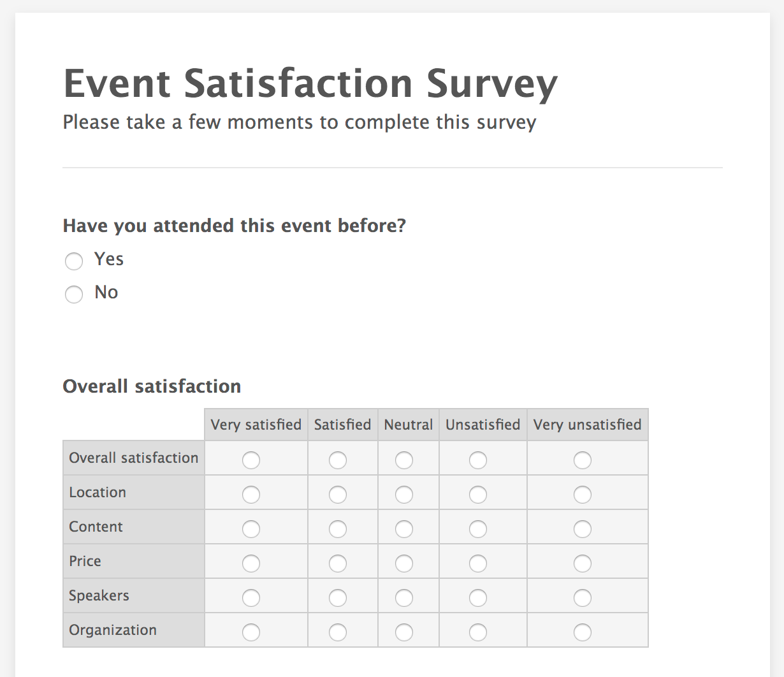This screenshot has height=677, width=784.
Task: Rate Price as Satisfied
Action: tap(338, 564)
